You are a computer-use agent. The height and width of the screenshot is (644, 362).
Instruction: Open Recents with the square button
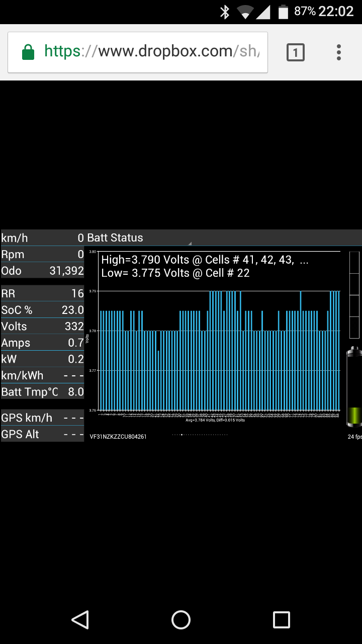(281, 620)
